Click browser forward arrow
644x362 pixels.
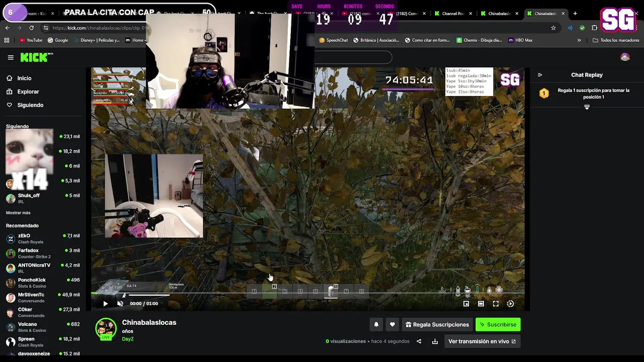[19, 28]
